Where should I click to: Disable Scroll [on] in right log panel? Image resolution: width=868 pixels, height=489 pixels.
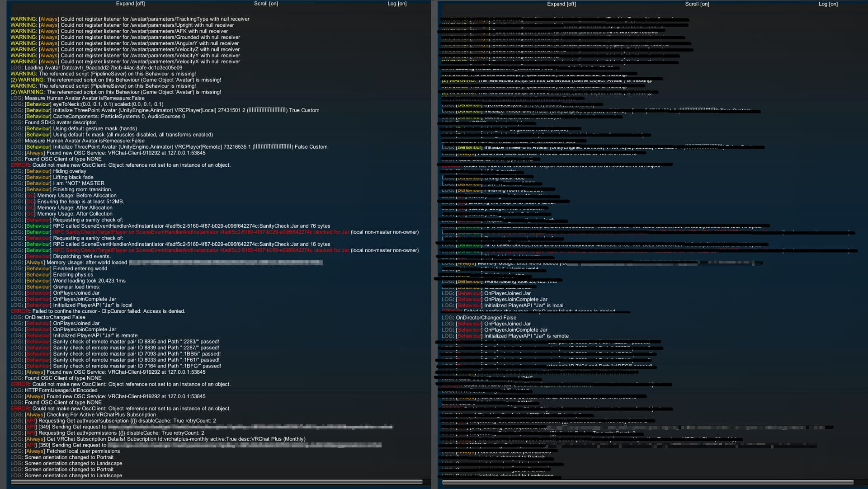coord(697,4)
